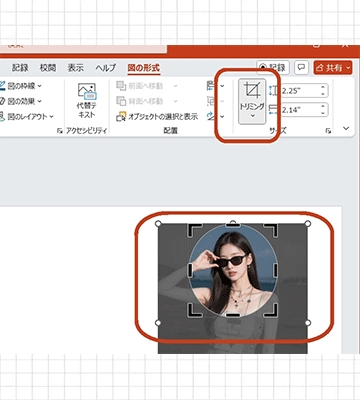
Task: Open the 代替テキスト alt text button
Action: coord(87,101)
